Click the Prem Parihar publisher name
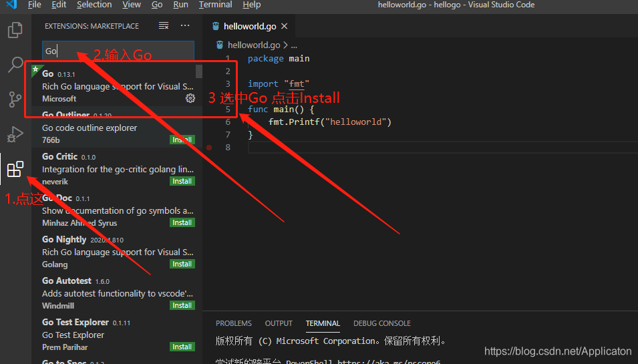Image resolution: width=638 pixels, height=364 pixels. point(65,347)
